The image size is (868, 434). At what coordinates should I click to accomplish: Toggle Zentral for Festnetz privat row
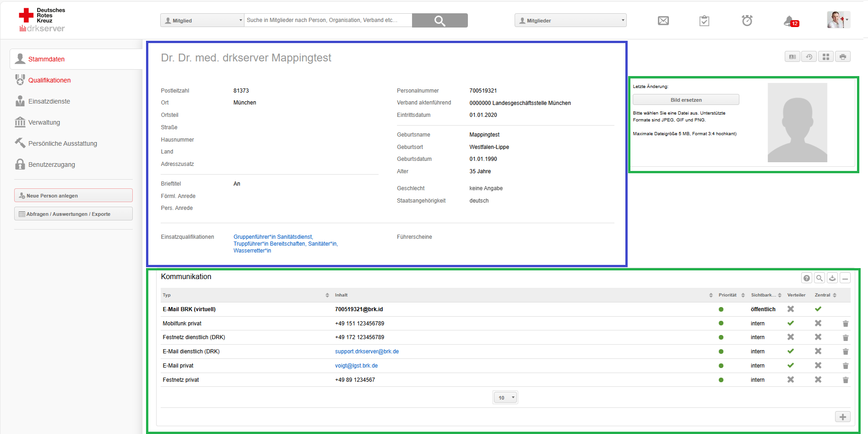tap(818, 380)
